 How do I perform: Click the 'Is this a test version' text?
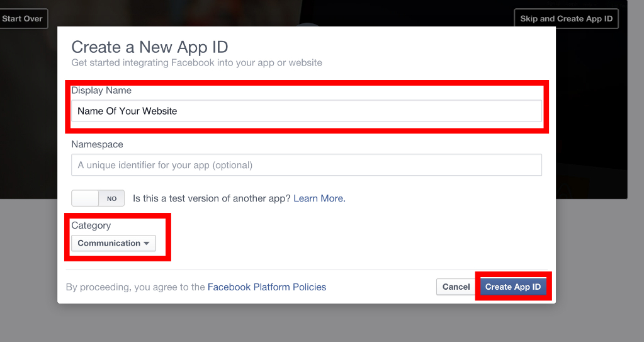pyautogui.click(x=212, y=198)
